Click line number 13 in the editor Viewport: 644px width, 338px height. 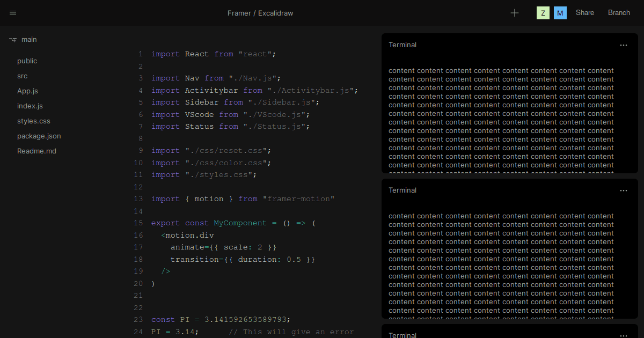point(138,199)
